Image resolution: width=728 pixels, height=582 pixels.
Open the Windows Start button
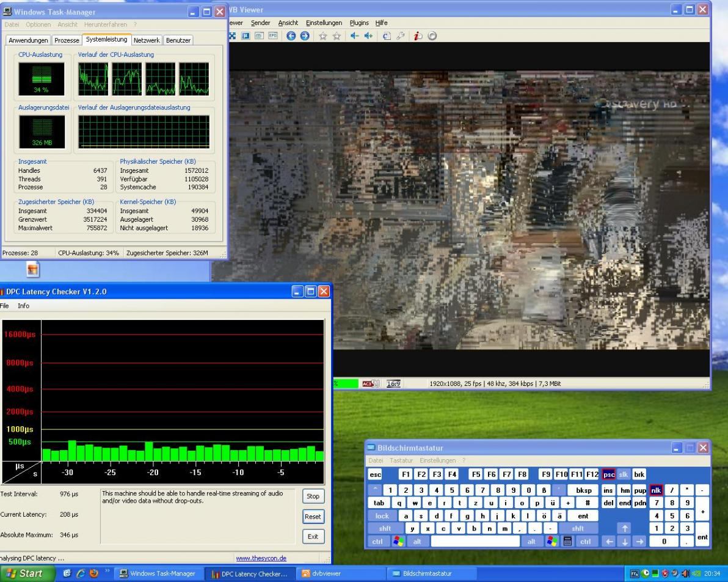tap(26, 573)
